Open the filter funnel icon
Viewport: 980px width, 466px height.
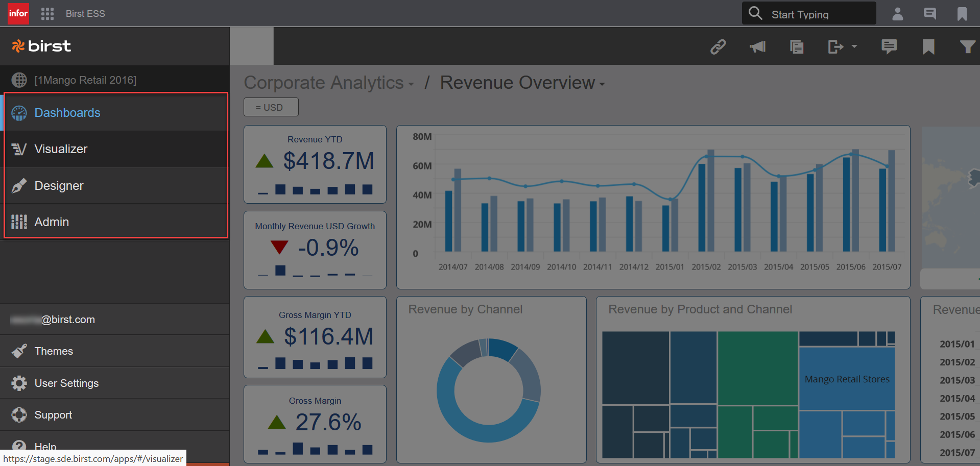coord(967,47)
